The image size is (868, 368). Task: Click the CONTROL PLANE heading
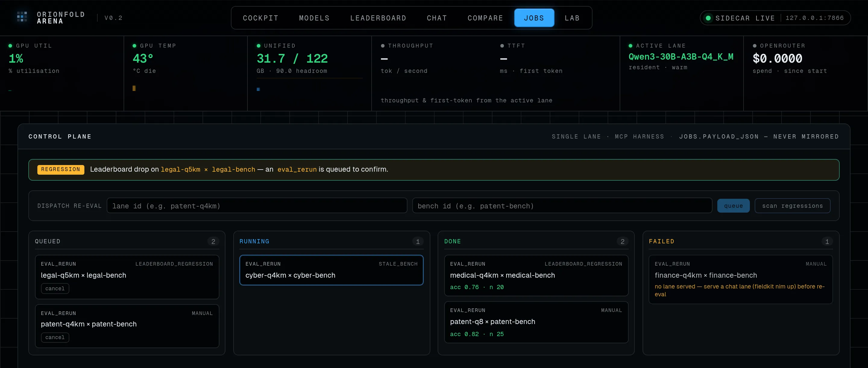[x=60, y=136]
